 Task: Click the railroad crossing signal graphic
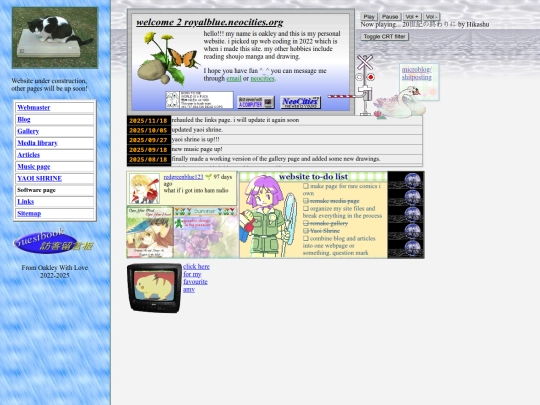click(364, 85)
